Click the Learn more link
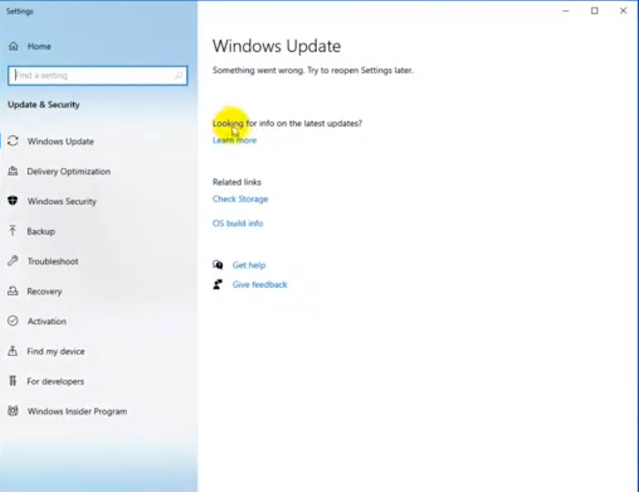This screenshot has height=492, width=639. tap(234, 140)
